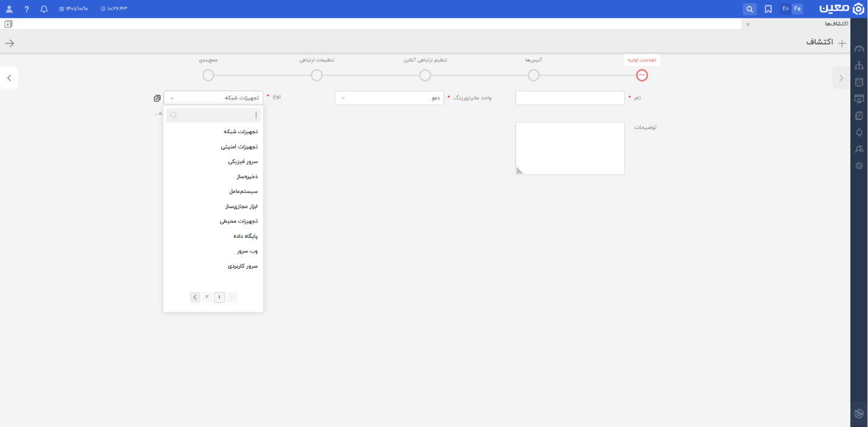Select the اطلاعات اولیه step circle
868x427 pixels.
point(642,75)
